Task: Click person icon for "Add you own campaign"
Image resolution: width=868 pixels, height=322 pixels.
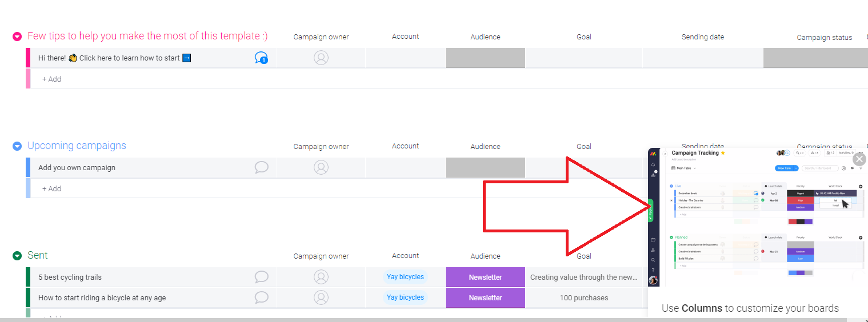Action: pyautogui.click(x=321, y=167)
